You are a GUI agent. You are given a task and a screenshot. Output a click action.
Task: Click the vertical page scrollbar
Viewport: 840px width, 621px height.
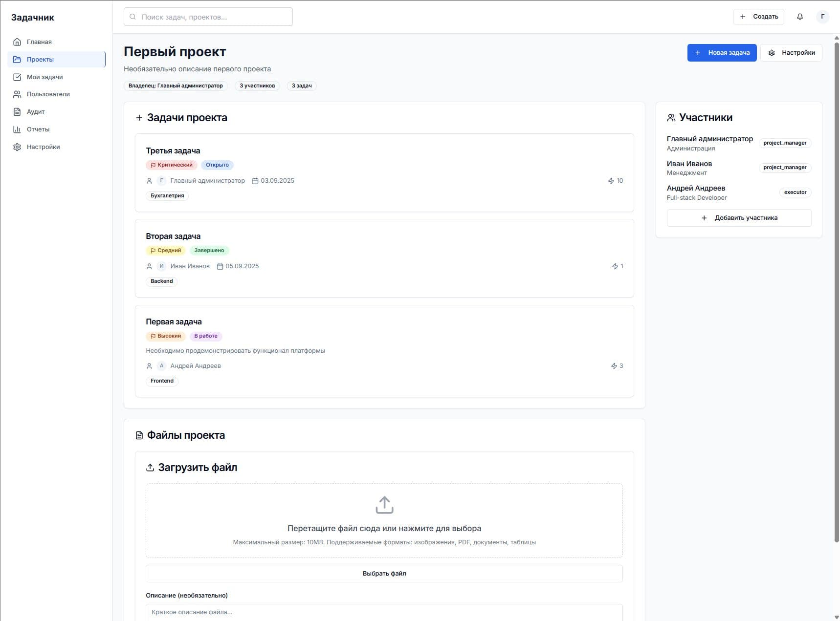(x=836, y=293)
